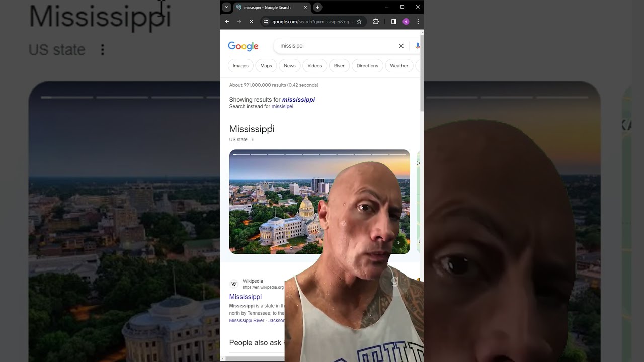The height and width of the screenshot is (362, 644).
Task: Open a new tab with plus button
Action: pyautogui.click(x=317, y=7)
